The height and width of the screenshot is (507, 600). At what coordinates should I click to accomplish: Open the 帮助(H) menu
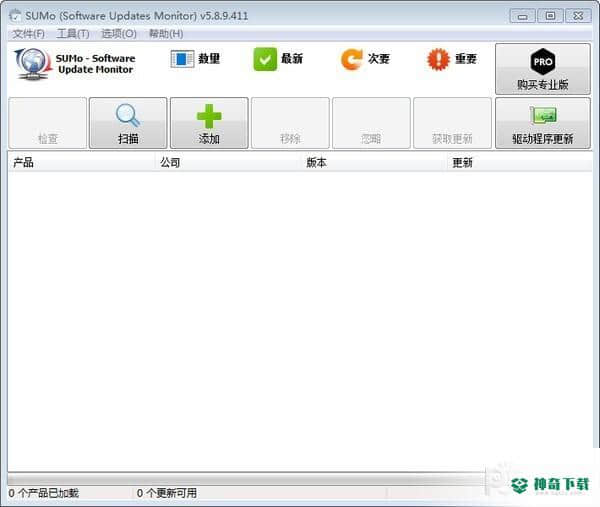166,34
